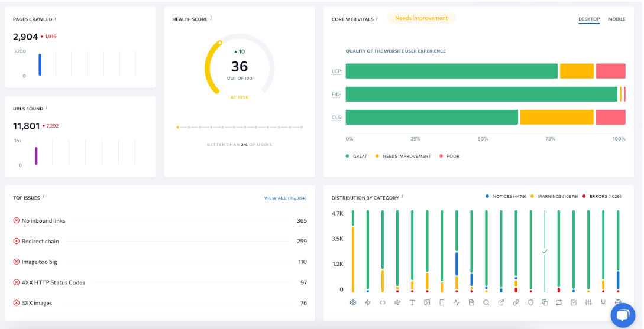The width and height of the screenshot is (644, 329).
Task: Toggle the Notices (4479) legend item
Action: tap(506, 197)
